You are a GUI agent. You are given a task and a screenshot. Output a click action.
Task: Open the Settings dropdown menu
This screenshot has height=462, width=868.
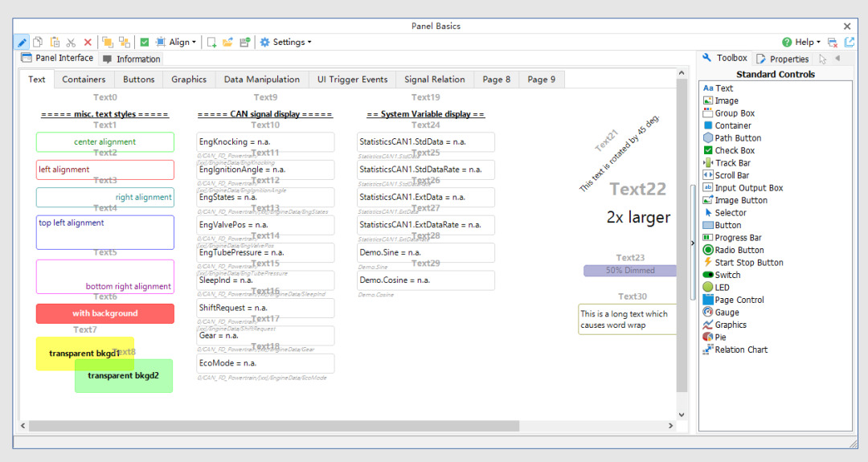(x=285, y=42)
